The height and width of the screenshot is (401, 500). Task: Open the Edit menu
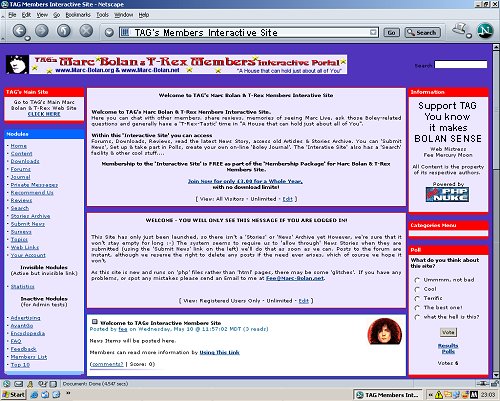tap(26, 15)
